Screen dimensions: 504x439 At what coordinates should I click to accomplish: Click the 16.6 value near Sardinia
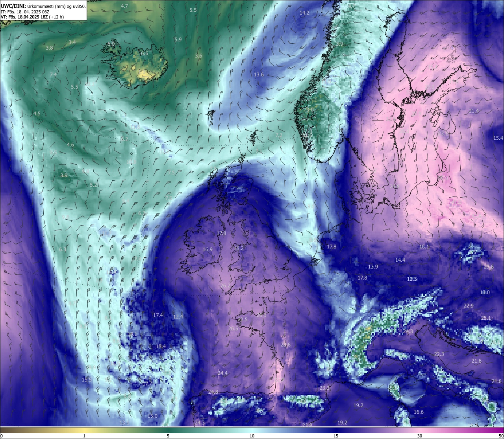pos(419,412)
